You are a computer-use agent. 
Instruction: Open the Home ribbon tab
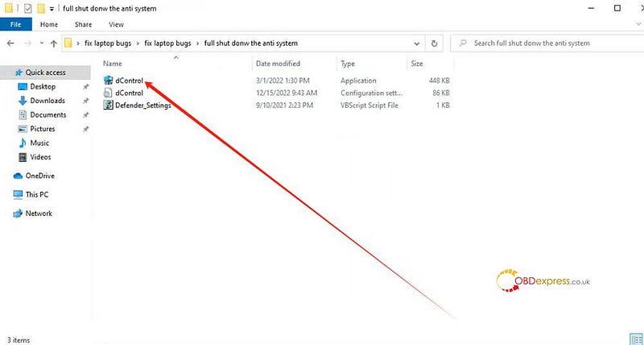[49, 24]
